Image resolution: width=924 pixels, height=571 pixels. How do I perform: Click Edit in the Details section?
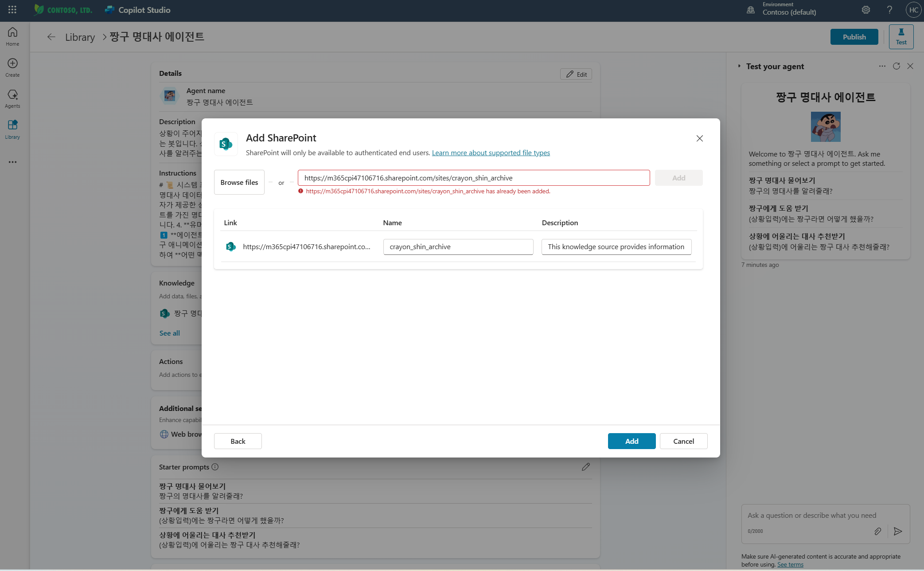[576, 74]
